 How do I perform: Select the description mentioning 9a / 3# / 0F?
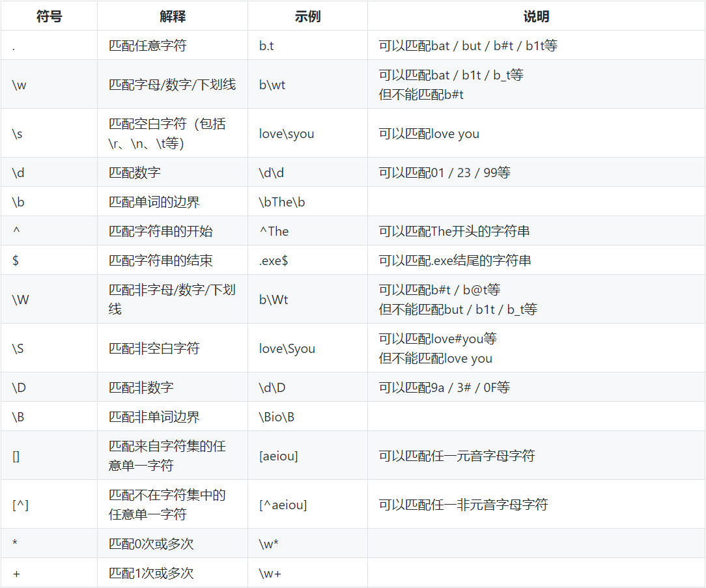click(x=444, y=387)
